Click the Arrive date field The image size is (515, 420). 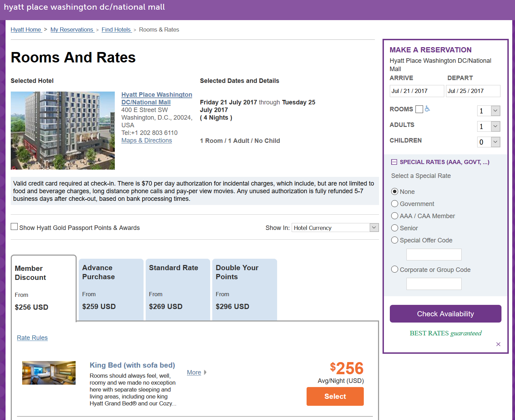(417, 91)
